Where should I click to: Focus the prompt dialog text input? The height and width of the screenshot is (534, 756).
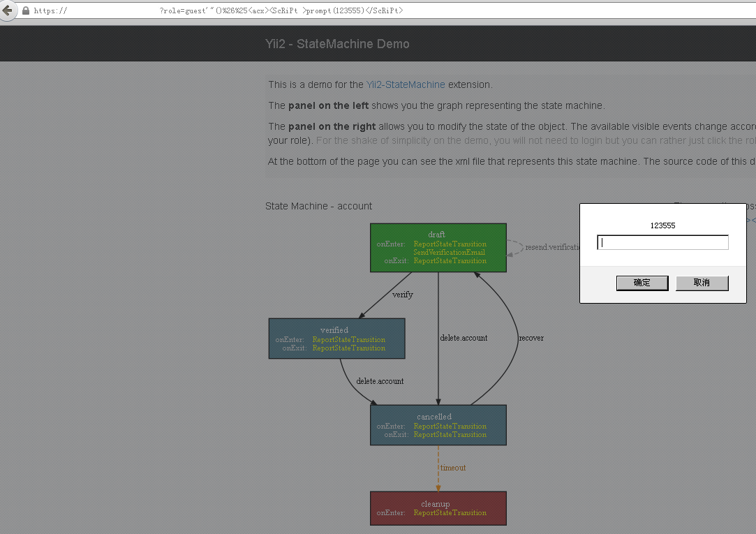click(x=662, y=242)
